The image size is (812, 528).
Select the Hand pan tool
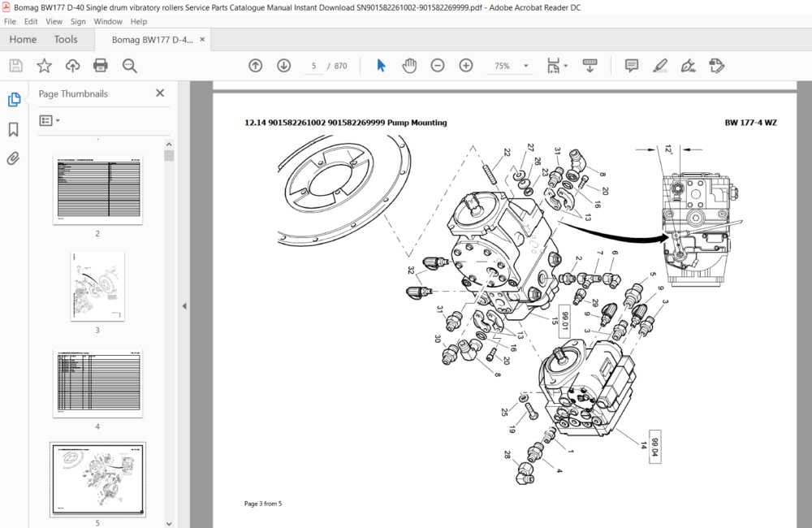pyautogui.click(x=409, y=66)
